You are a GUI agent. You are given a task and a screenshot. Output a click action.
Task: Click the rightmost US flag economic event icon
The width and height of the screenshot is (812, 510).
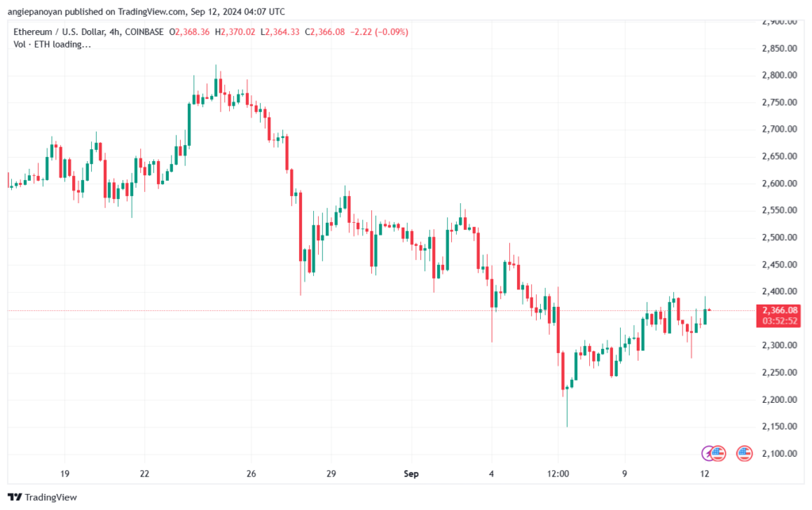tap(744, 454)
